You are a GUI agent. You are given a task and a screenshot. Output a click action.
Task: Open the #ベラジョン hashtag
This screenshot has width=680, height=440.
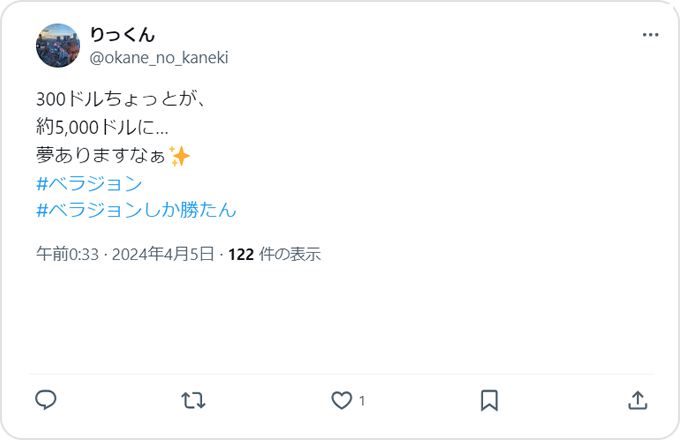coord(88,184)
